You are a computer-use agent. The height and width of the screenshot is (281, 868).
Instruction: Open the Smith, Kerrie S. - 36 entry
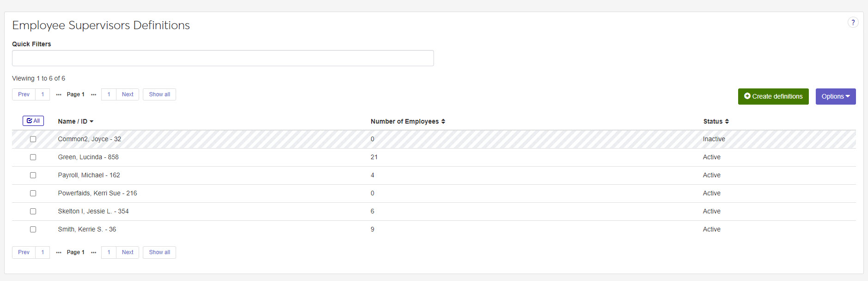point(87,229)
